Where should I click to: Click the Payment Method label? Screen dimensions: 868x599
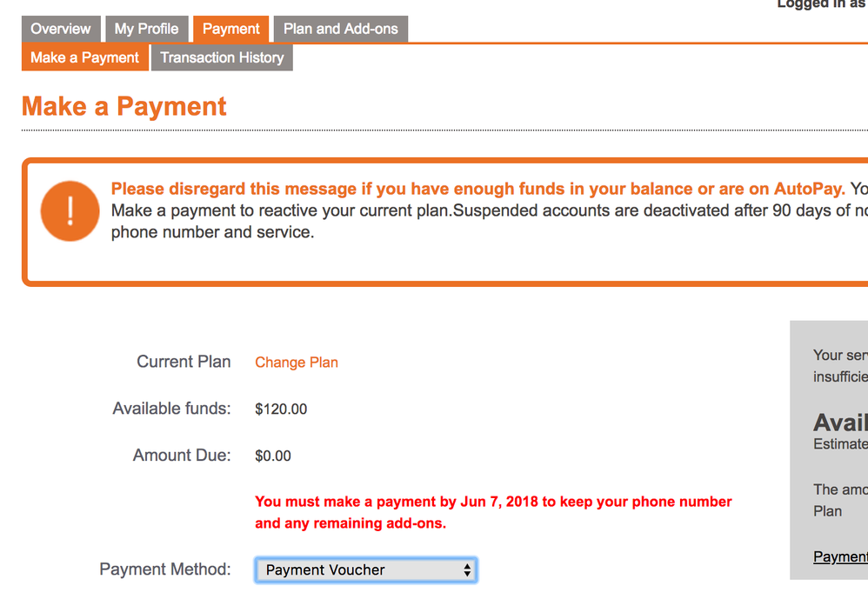(x=165, y=569)
